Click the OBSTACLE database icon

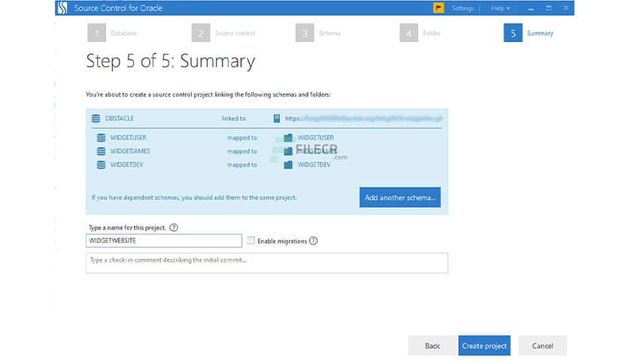96,118
